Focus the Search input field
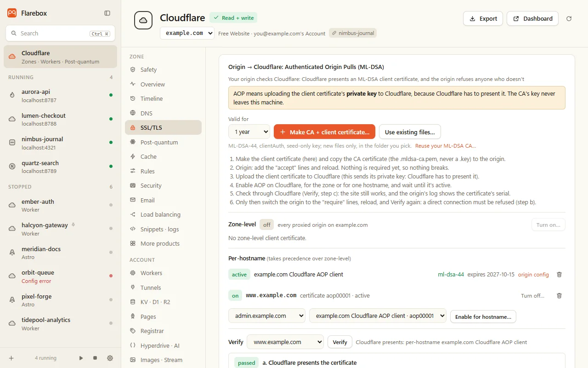 coord(60,34)
